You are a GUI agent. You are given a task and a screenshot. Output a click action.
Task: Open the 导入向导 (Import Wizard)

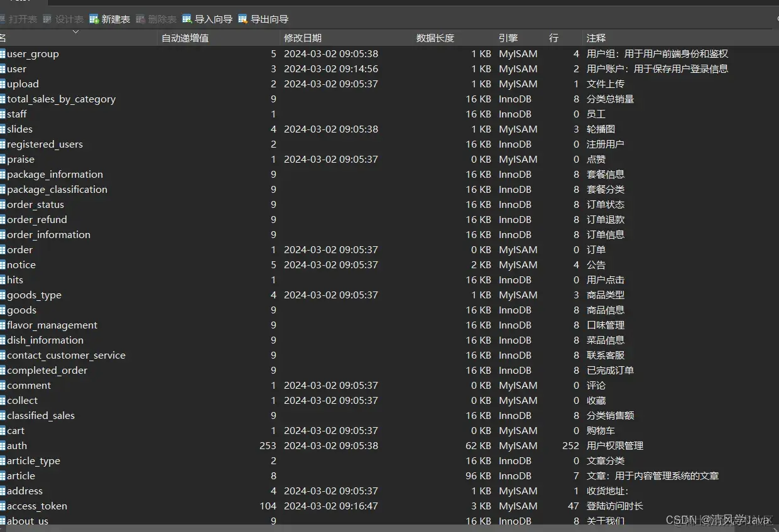click(207, 19)
